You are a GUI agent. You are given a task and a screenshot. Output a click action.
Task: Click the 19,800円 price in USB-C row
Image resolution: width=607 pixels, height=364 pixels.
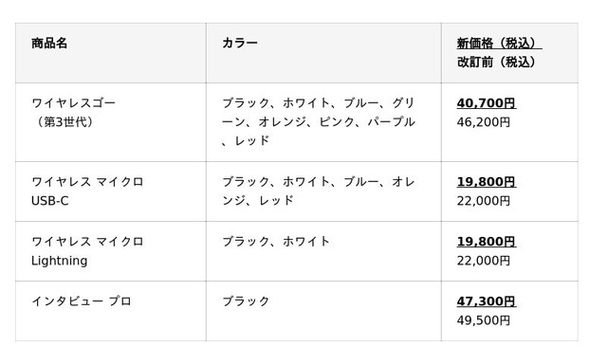[487, 182]
